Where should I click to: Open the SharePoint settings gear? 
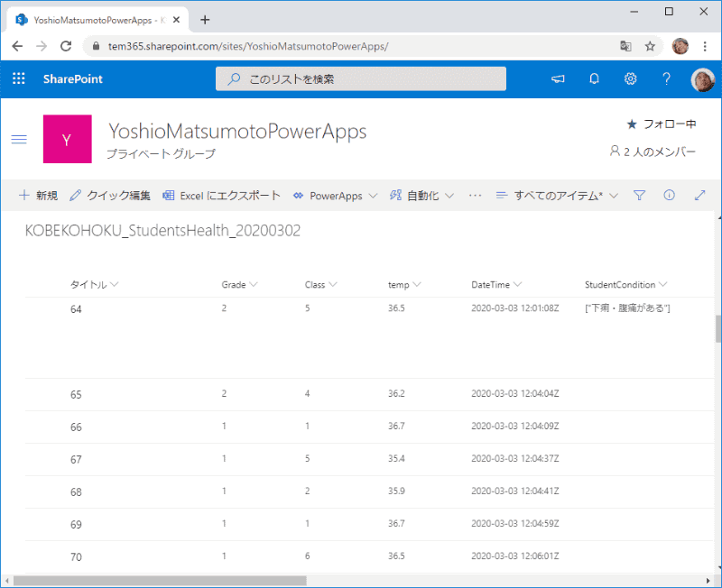pyautogui.click(x=630, y=78)
